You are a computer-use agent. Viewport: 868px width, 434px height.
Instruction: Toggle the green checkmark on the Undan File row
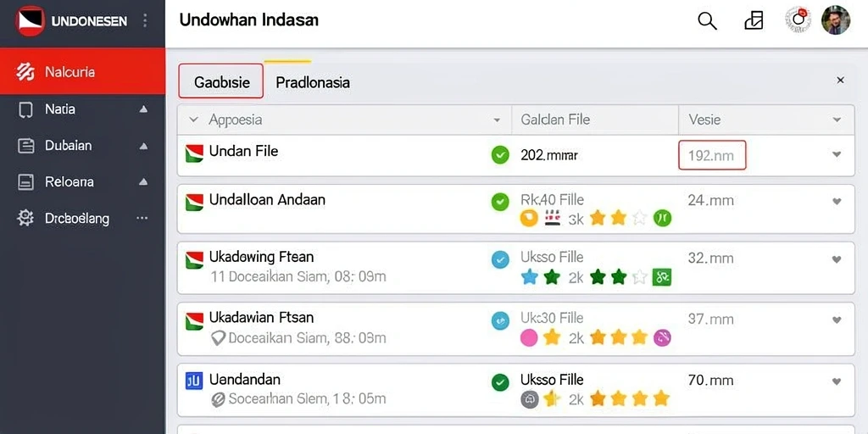[500, 156]
